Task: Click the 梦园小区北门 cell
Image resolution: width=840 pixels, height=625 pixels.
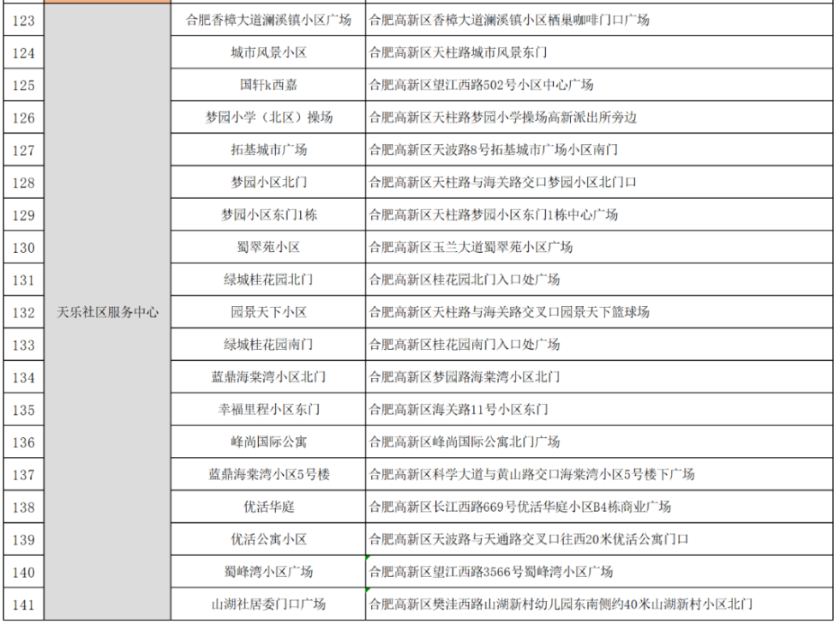Action: pos(268,183)
